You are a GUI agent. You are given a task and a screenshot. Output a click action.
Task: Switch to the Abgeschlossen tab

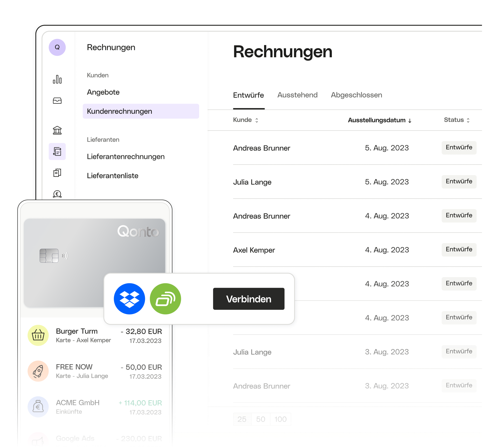[x=356, y=95]
